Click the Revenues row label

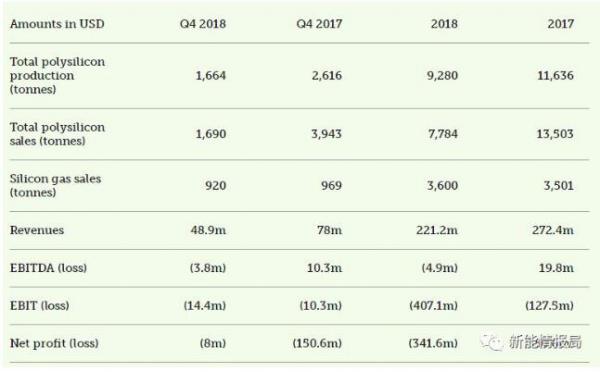[x=37, y=230]
